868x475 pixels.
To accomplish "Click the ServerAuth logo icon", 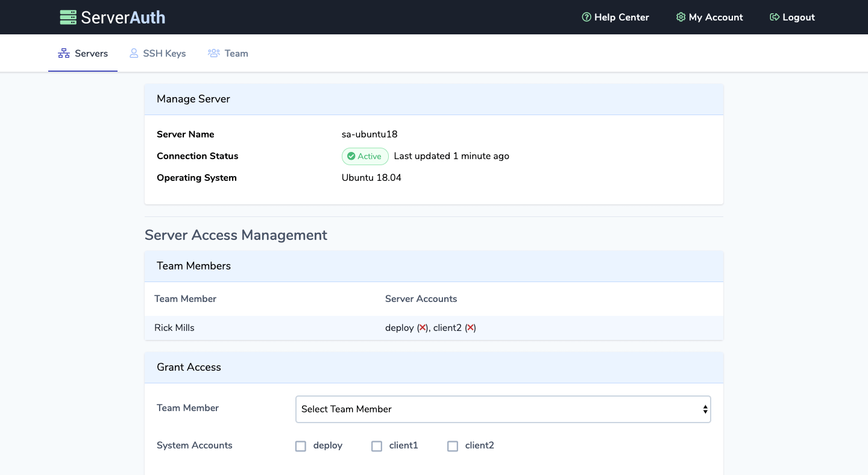I will [68, 17].
